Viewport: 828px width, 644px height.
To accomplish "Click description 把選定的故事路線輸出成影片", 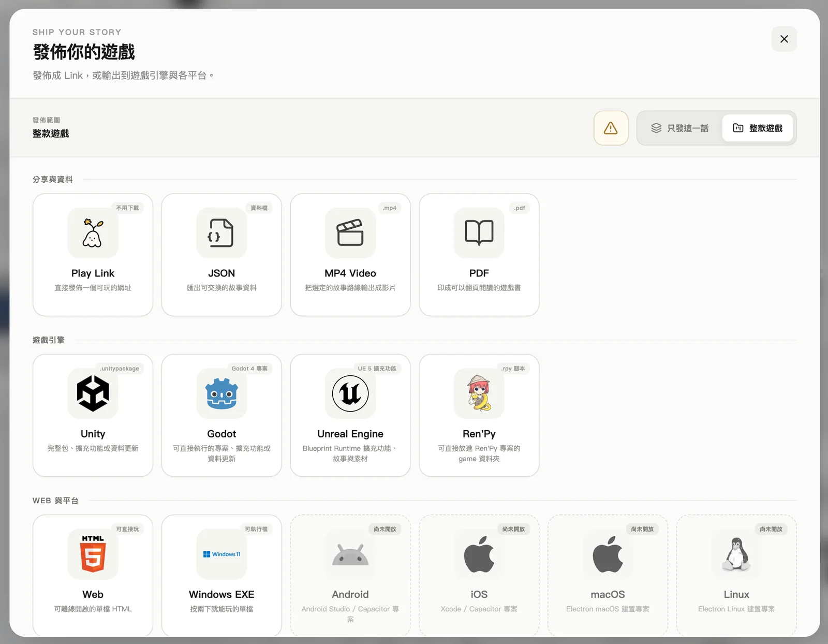I will pos(350,288).
